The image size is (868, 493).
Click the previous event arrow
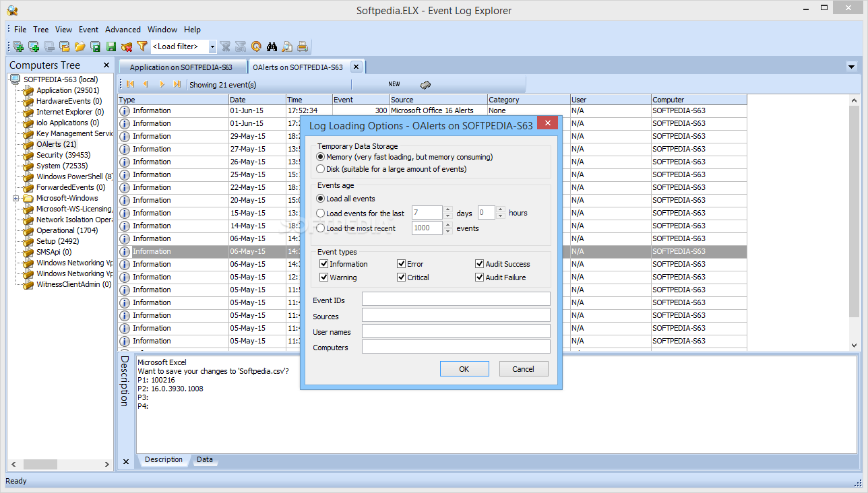tap(146, 84)
